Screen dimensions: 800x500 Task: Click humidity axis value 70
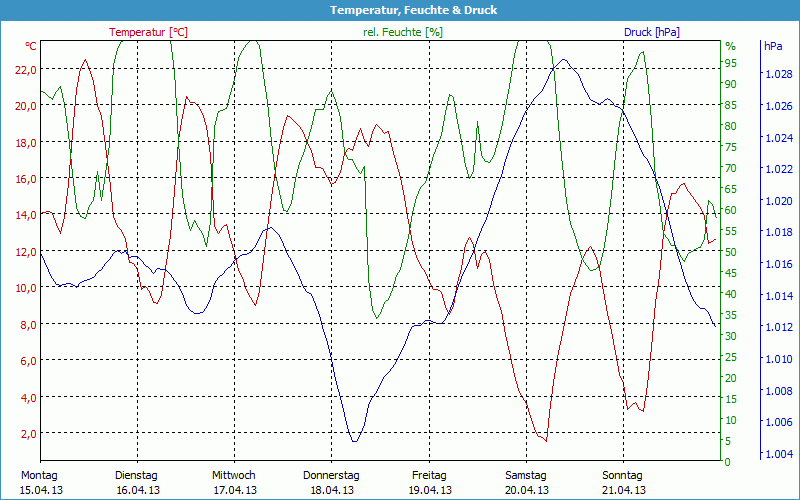coord(731,168)
